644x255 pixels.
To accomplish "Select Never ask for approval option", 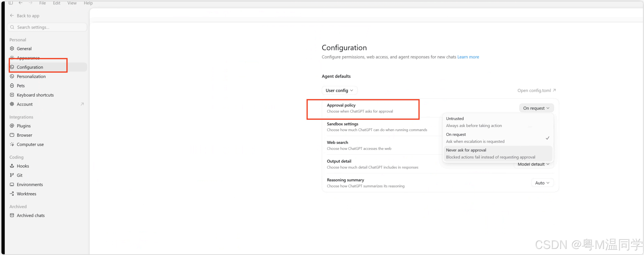I will coord(498,154).
